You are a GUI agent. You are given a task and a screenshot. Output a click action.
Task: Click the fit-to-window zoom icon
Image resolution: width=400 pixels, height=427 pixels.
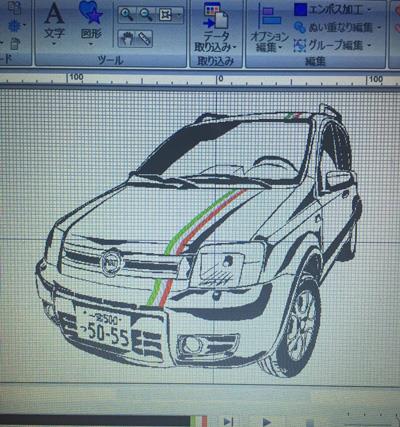click(x=165, y=15)
